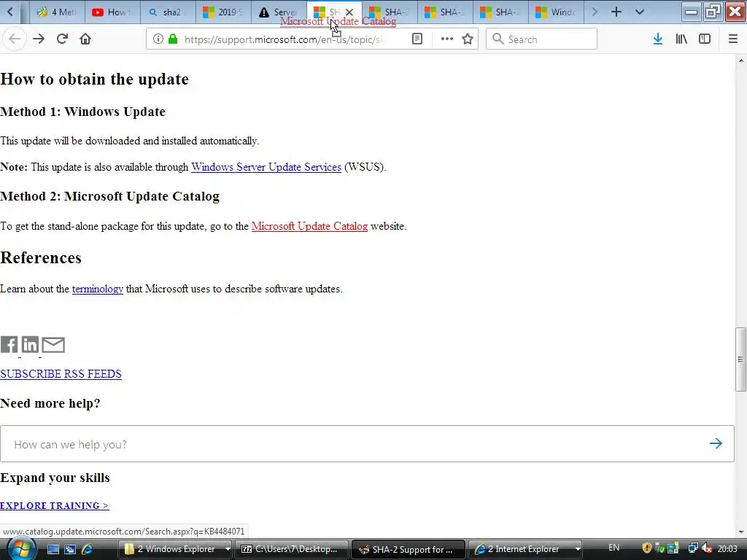The height and width of the screenshot is (560, 747).
Task: Toggle the sidebar icon in toolbar
Action: pyautogui.click(x=705, y=39)
